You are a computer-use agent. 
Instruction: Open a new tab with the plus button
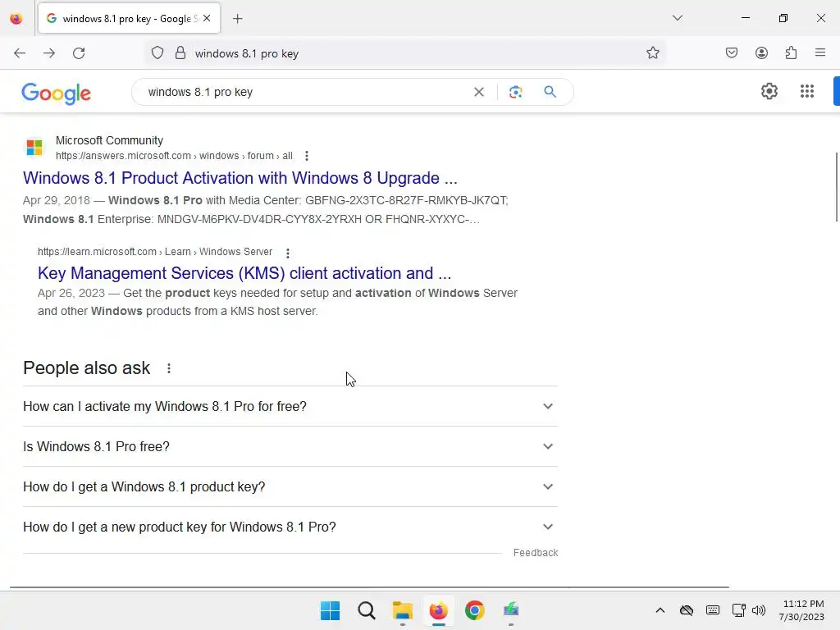tap(238, 19)
